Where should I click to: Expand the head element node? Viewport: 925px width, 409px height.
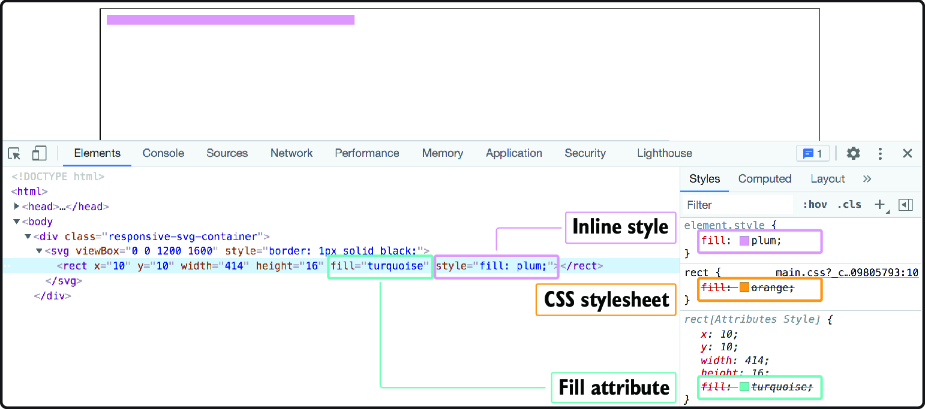17,207
